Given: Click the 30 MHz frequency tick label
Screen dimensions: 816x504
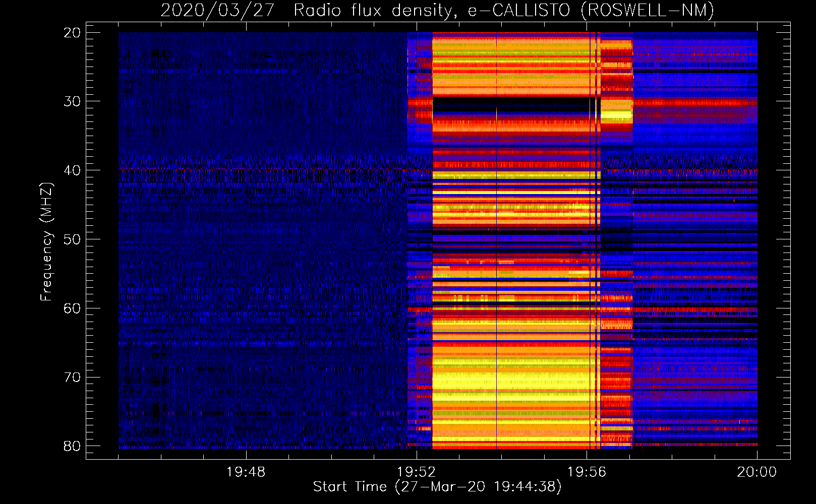Looking at the screenshot, I should click(x=72, y=102).
